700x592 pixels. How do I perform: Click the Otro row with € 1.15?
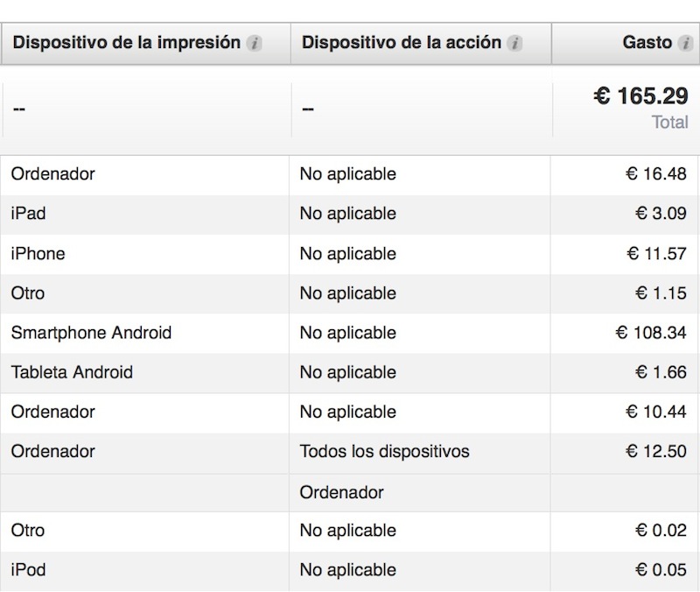(350, 293)
